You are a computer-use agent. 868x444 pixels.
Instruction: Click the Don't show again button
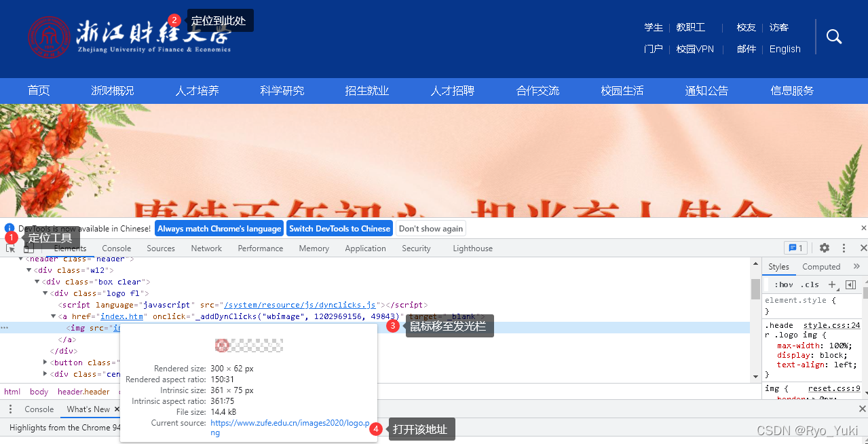coord(431,229)
